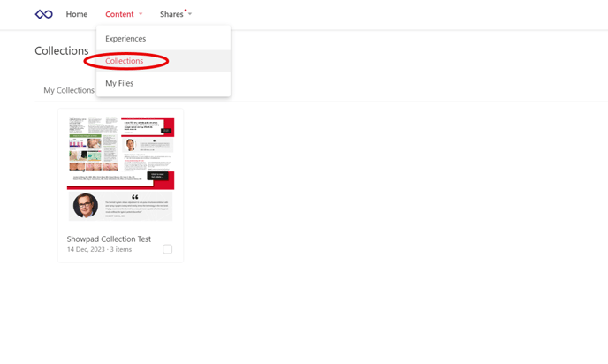Go to the Home page

click(77, 14)
